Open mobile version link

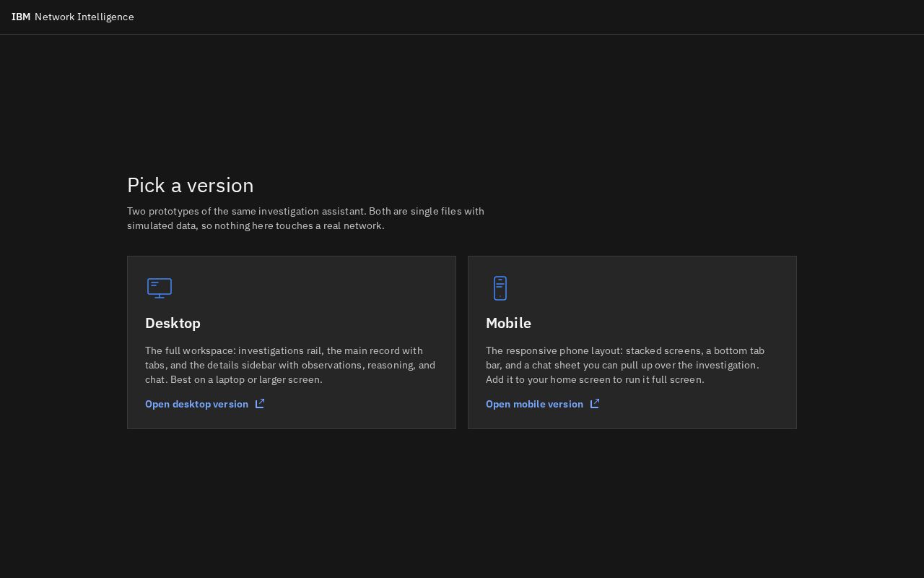(543, 404)
